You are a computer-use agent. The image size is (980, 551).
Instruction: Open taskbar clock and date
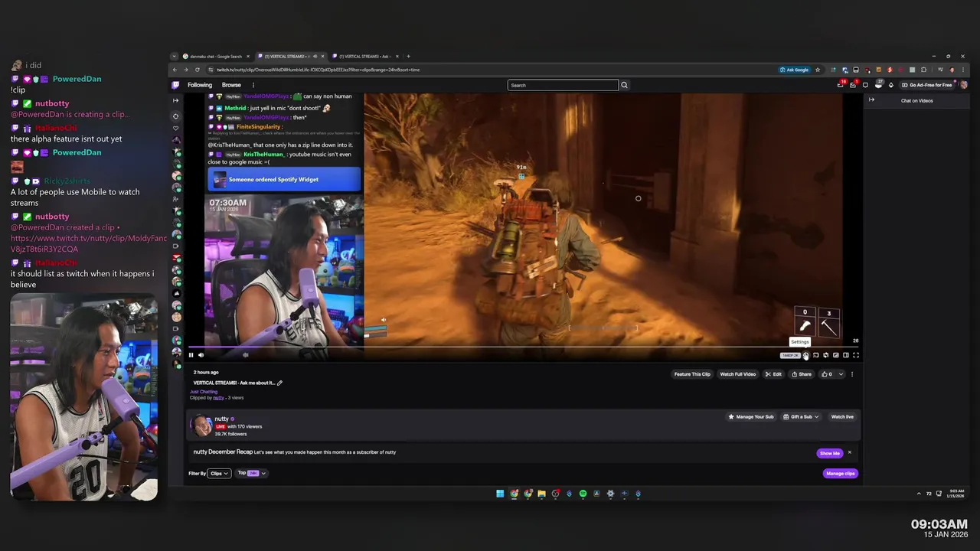tap(957, 494)
